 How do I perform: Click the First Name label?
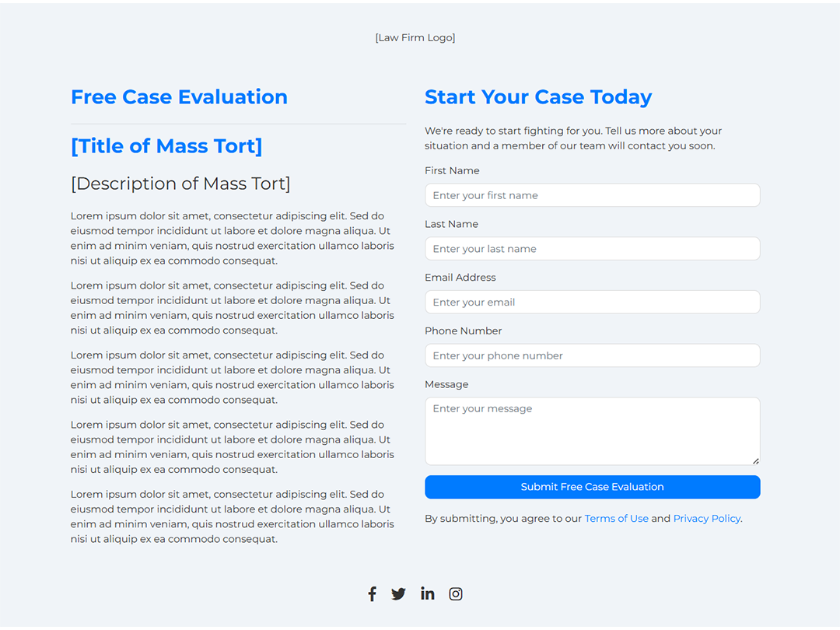452,170
